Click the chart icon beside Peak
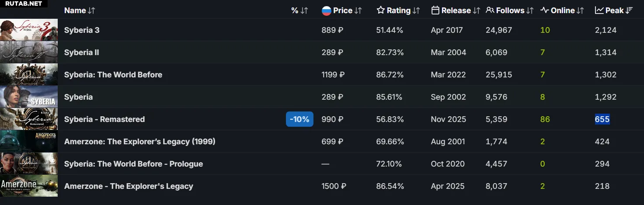Screen dimensions: 644x205 click(x=599, y=10)
